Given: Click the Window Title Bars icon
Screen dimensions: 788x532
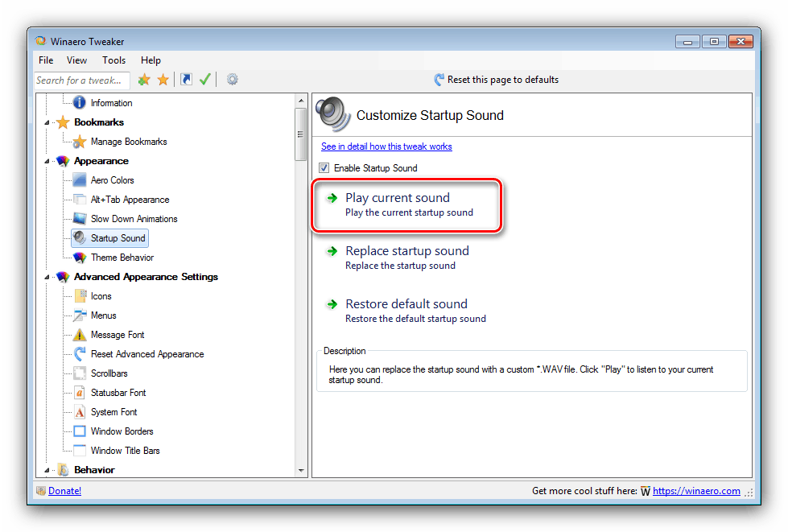Looking at the screenshot, I should (80, 450).
